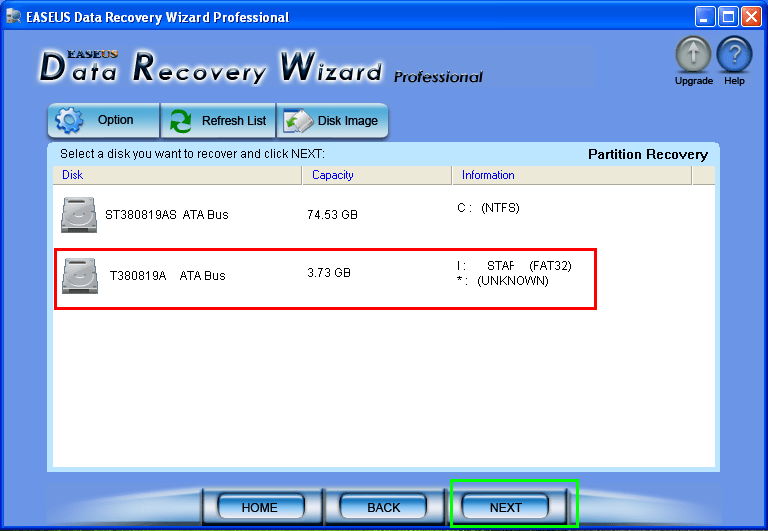Image resolution: width=768 pixels, height=531 pixels.
Task: Sort by the Disk column header
Action: [177, 175]
